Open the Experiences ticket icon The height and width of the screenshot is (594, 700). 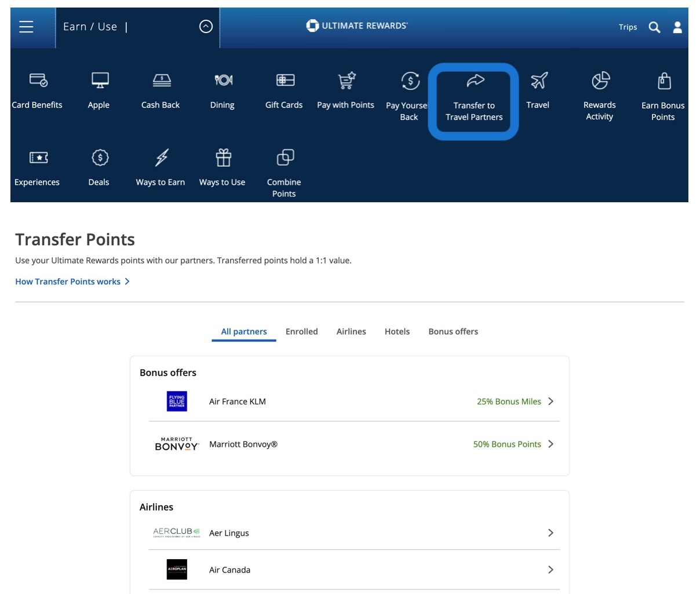[x=38, y=158]
